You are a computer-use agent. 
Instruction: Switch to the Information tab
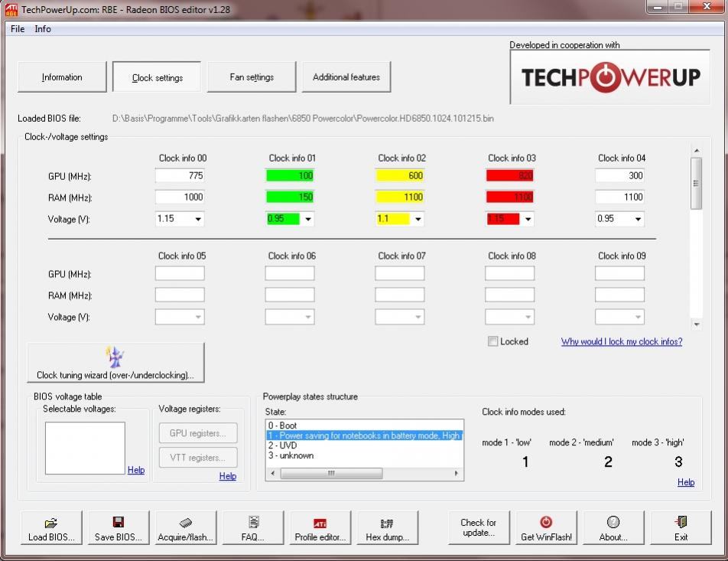point(62,77)
